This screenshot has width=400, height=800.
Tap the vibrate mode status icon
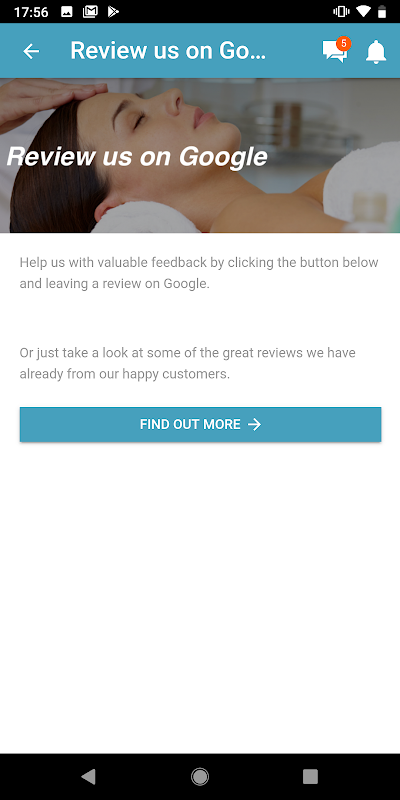(x=340, y=12)
